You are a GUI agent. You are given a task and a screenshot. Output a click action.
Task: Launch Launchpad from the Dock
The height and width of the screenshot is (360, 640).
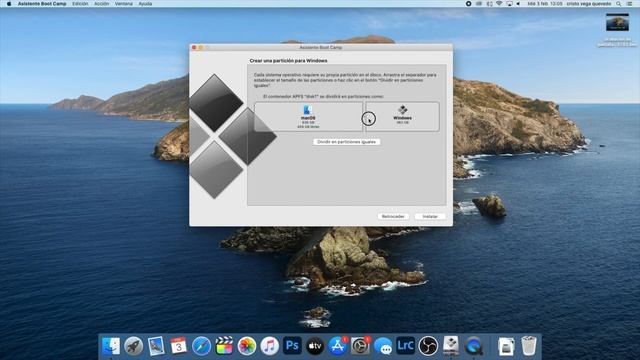133,346
